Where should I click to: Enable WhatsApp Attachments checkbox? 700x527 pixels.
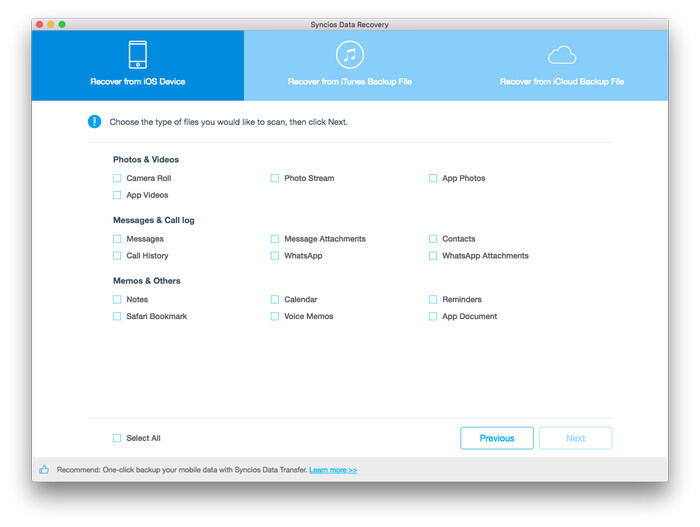433,256
